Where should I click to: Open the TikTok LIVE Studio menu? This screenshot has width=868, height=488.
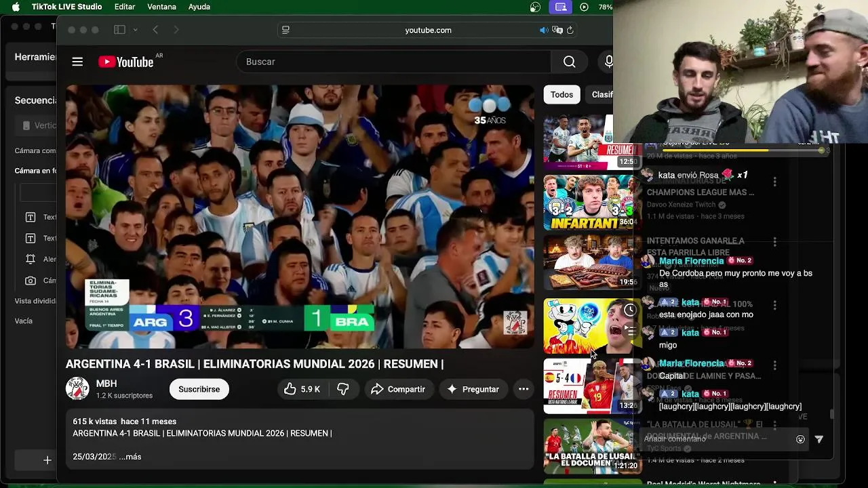click(x=67, y=7)
